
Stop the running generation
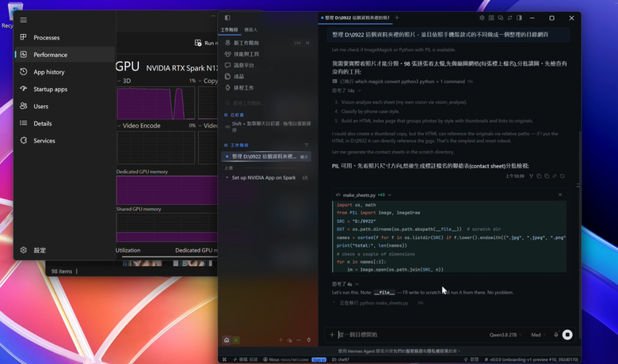click(x=567, y=335)
